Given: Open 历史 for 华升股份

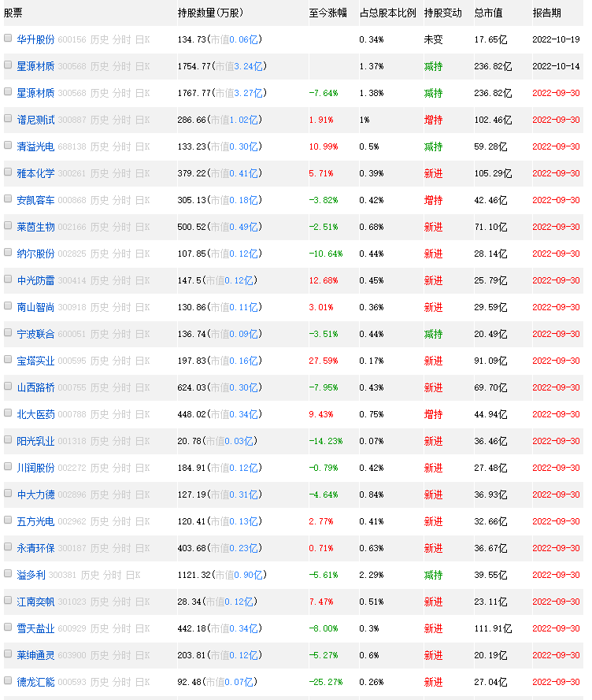Looking at the screenshot, I should pyautogui.click(x=99, y=39).
